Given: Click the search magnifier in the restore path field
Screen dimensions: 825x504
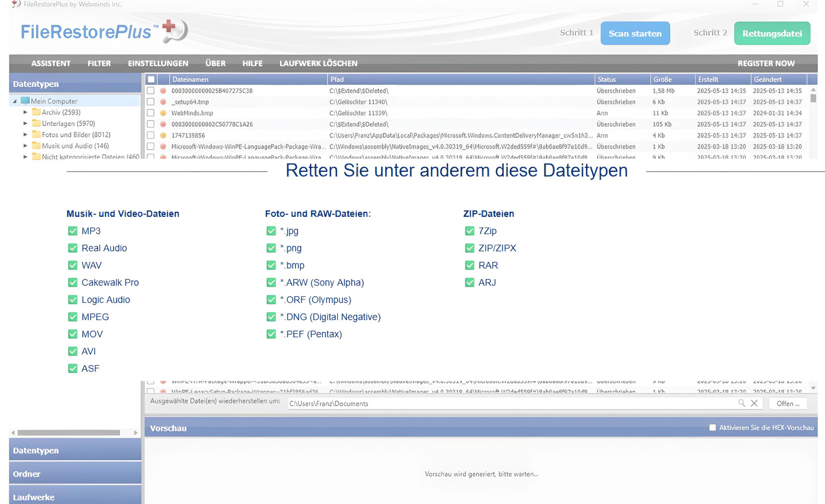Looking at the screenshot, I should tap(742, 403).
